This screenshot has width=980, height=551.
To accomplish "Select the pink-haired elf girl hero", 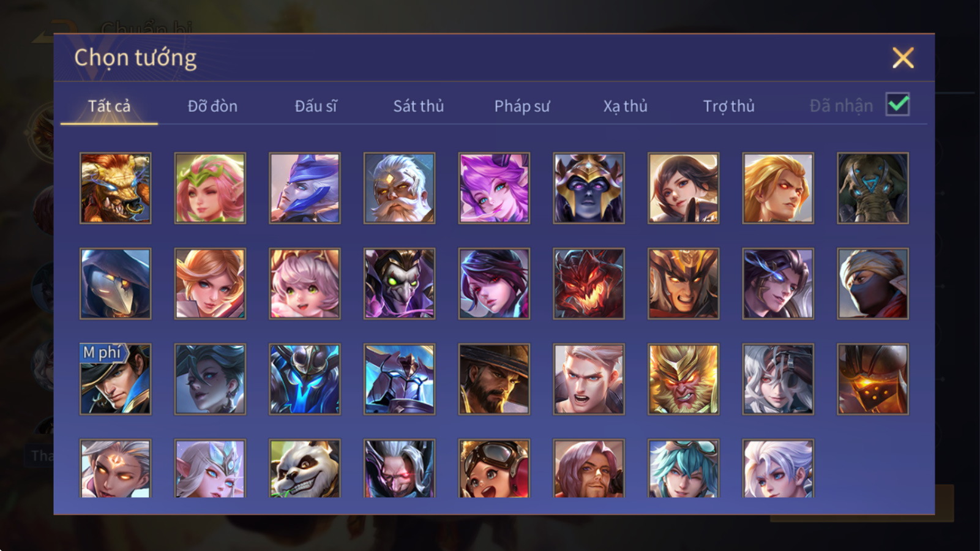I will [x=210, y=188].
